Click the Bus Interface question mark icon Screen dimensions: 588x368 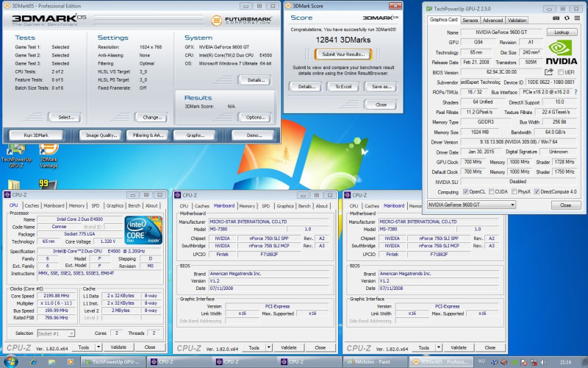coord(576,92)
